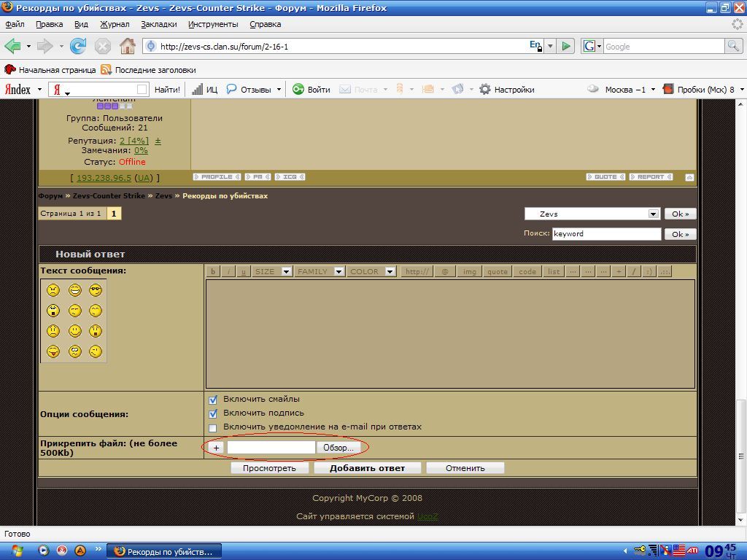
Task: Click the REPORT post button
Action: pyautogui.click(x=651, y=177)
